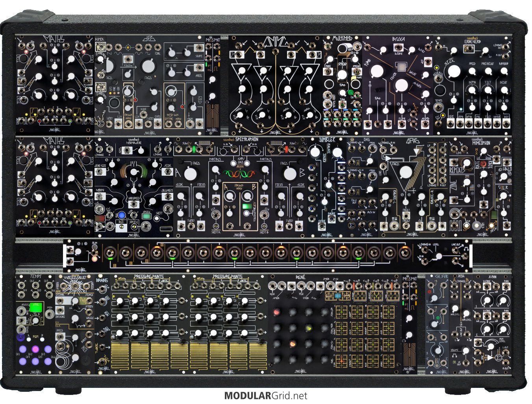Click the green SPLICE button on Morphagene

(146, 216)
